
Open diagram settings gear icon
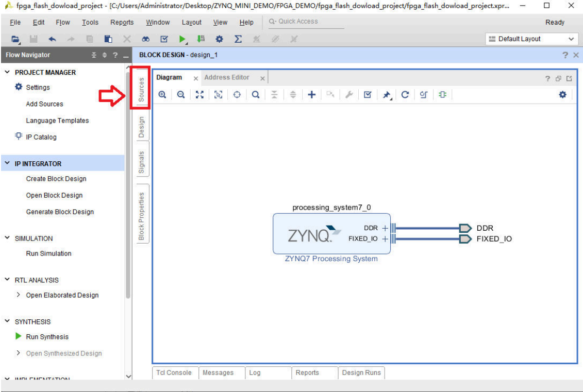tap(562, 95)
